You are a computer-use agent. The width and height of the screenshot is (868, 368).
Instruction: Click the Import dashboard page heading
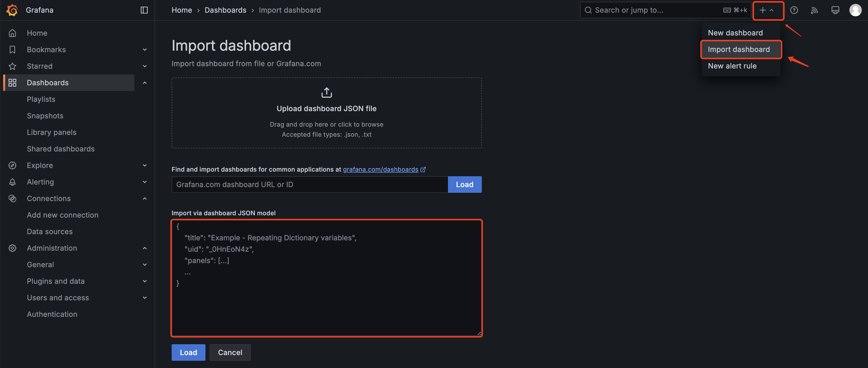tap(231, 45)
